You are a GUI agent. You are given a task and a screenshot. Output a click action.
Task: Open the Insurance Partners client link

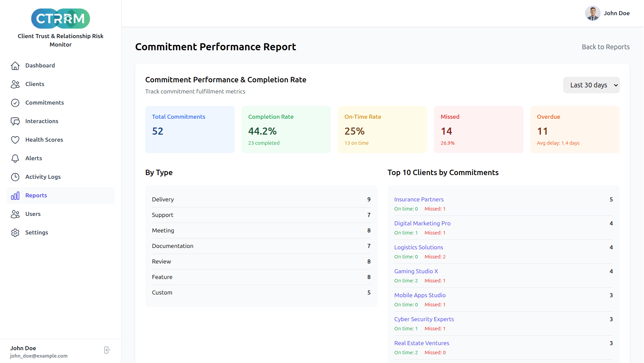click(419, 199)
